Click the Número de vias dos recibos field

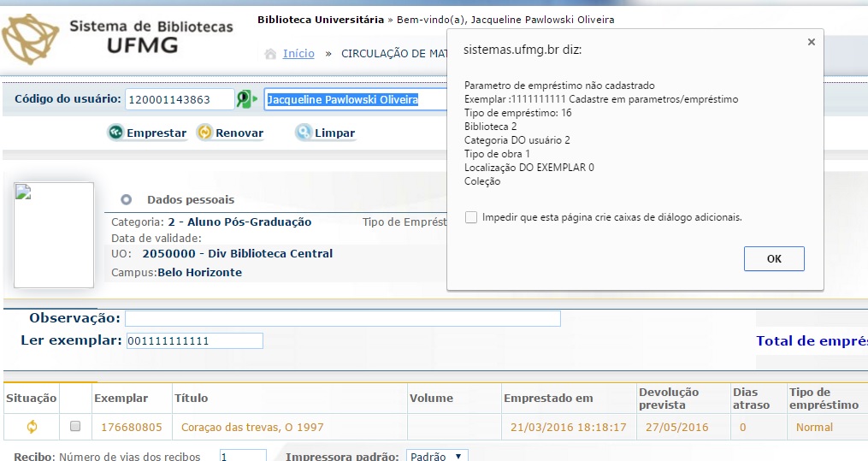point(242,456)
